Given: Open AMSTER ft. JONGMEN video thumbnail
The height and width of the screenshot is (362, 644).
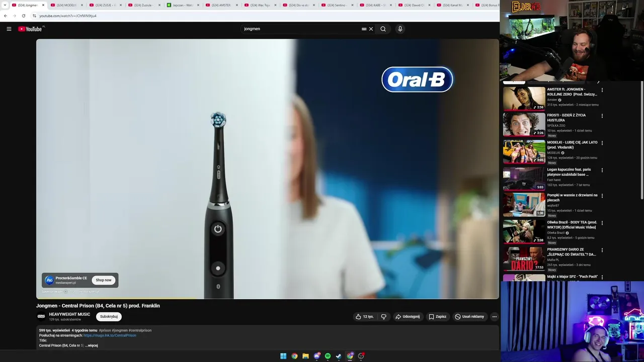Looking at the screenshot, I should (524, 98).
